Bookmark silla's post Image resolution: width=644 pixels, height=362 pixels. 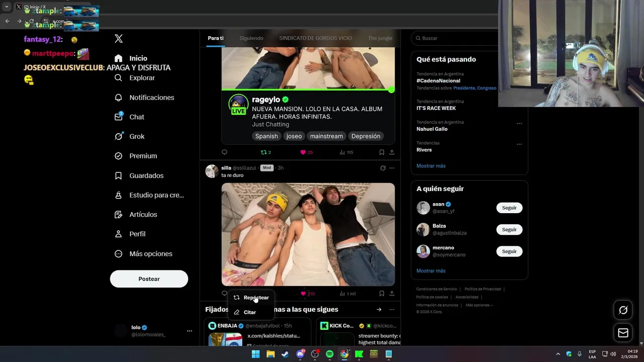pyautogui.click(x=381, y=294)
